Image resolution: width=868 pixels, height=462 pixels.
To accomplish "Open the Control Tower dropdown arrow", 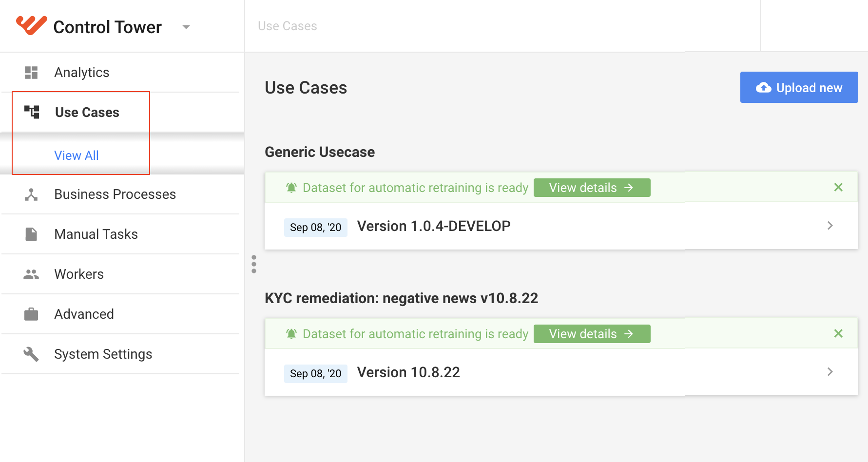I will tap(186, 27).
